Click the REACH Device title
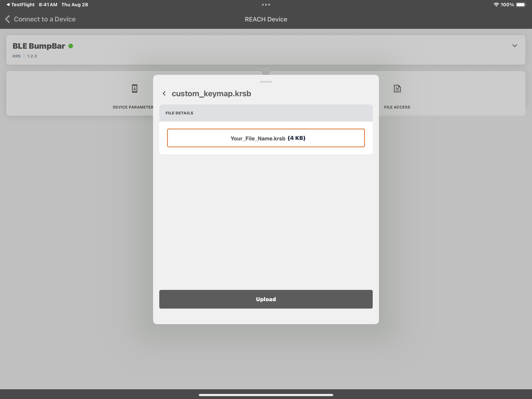This screenshot has width=532, height=399. (266, 19)
